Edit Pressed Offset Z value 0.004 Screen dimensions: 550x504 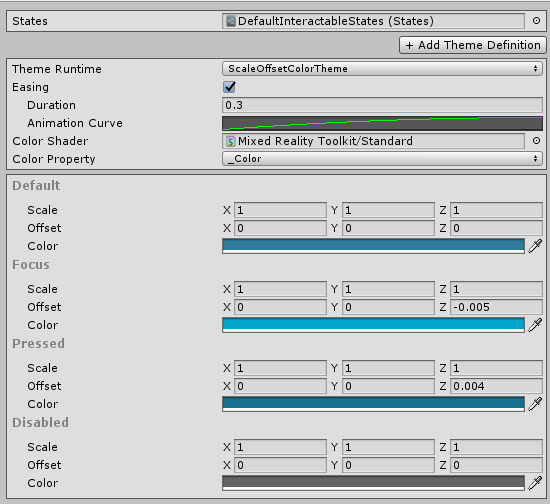pyautogui.click(x=496, y=386)
